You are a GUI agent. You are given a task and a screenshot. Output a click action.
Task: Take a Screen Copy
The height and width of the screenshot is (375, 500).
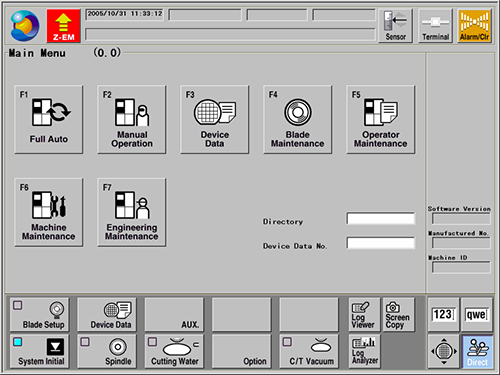pos(398,315)
